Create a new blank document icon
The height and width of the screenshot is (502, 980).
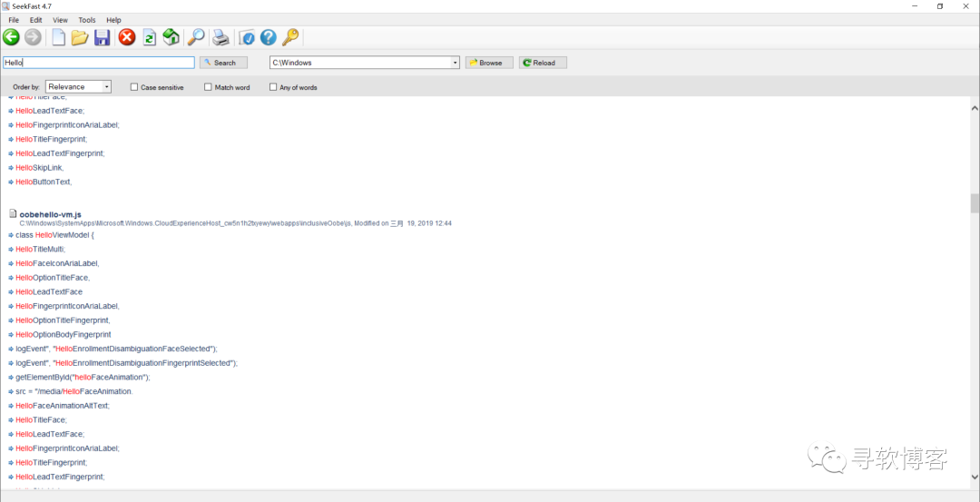(58, 37)
